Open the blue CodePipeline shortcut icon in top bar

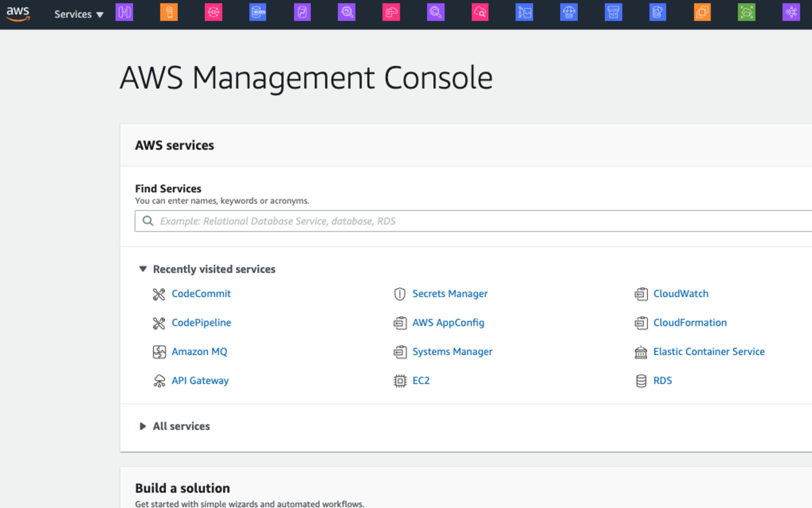(524, 11)
